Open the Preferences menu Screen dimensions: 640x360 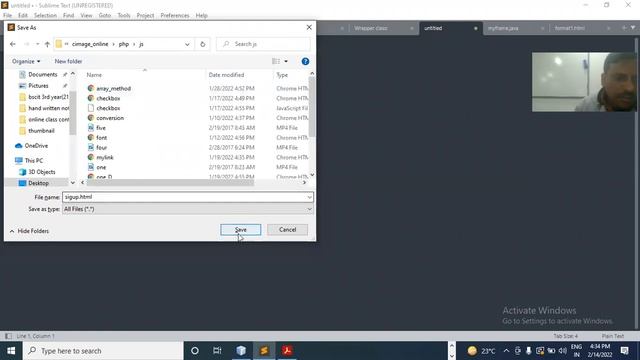point(175,16)
